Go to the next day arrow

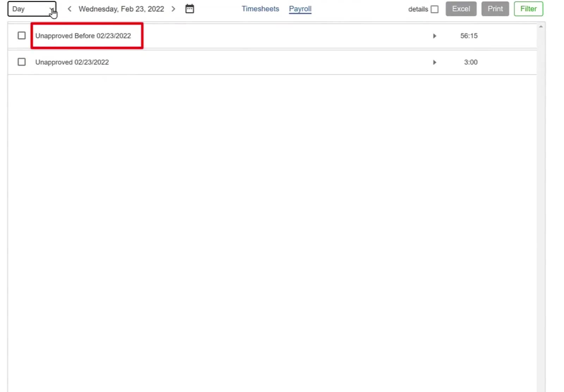coord(173,9)
